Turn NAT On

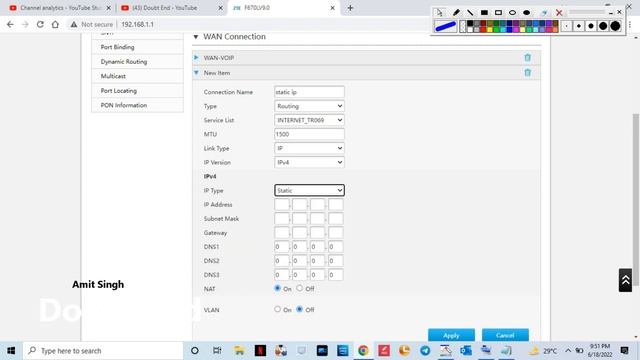click(x=278, y=288)
